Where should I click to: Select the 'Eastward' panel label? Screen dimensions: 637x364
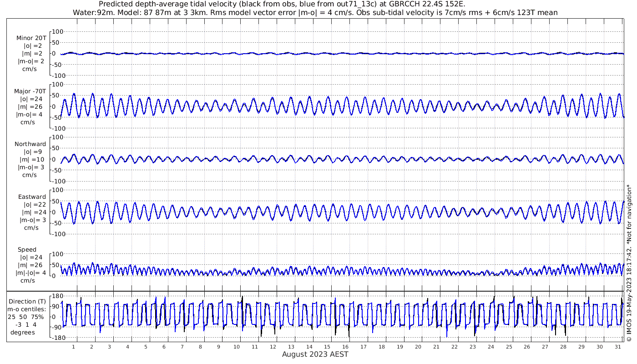[32, 197]
